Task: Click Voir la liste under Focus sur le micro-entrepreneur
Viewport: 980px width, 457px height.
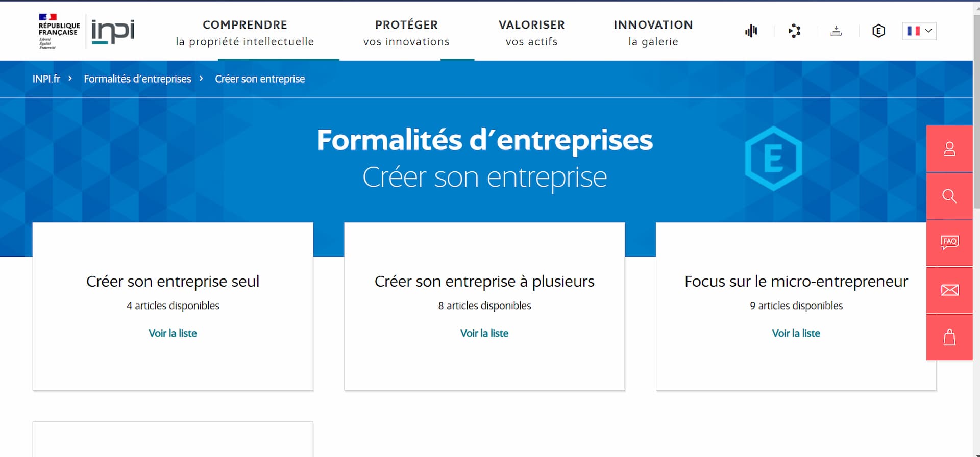Action: click(796, 333)
